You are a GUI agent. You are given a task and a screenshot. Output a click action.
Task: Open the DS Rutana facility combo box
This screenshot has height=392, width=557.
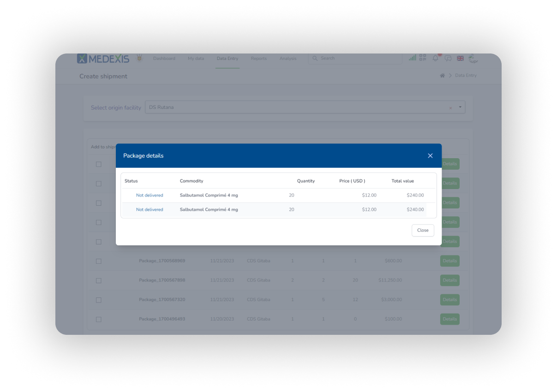(295, 107)
